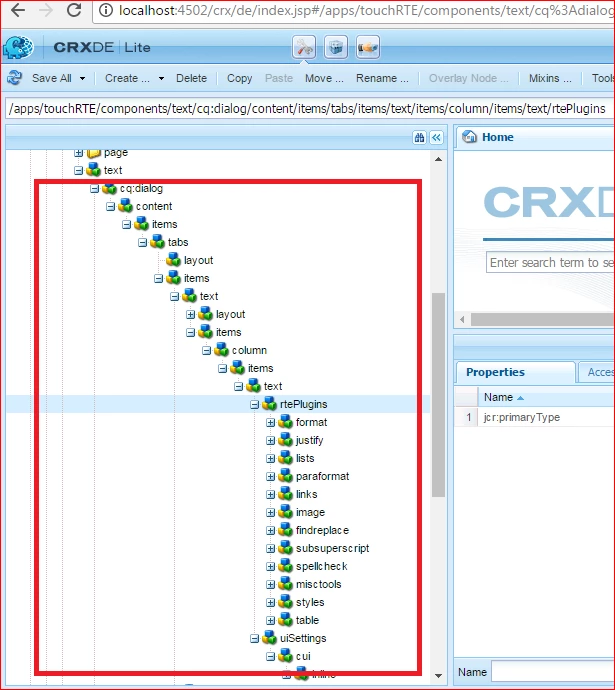This screenshot has width=615, height=690.
Task: Select the styles tree node label
Action: point(310,602)
